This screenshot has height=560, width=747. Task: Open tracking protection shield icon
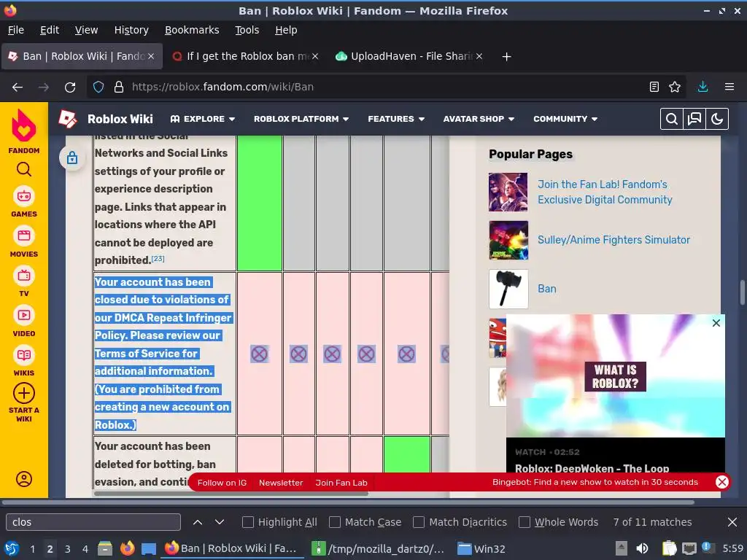tap(98, 87)
